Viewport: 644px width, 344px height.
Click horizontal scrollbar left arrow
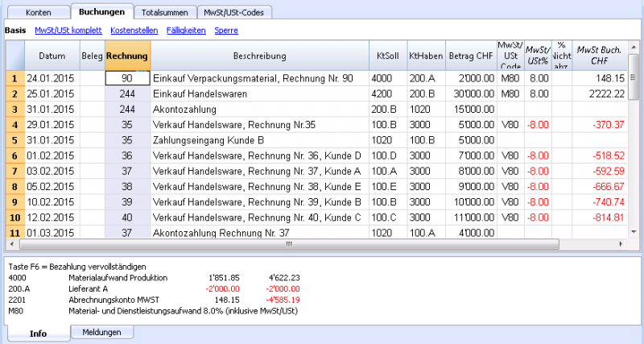coord(11,244)
